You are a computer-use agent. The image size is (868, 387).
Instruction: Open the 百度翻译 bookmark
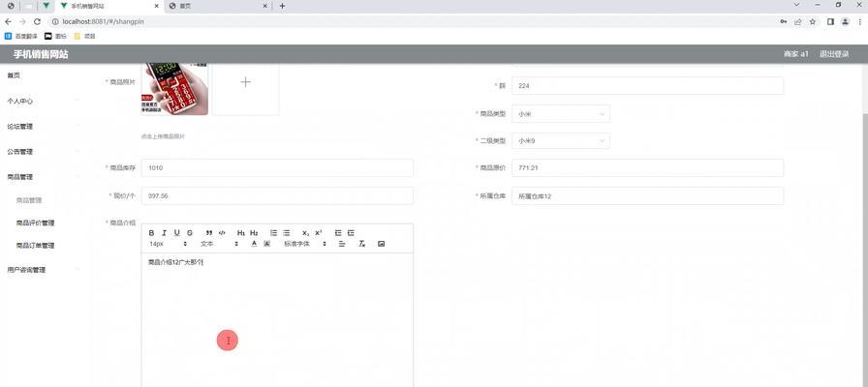pyautogui.click(x=21, y=36)
